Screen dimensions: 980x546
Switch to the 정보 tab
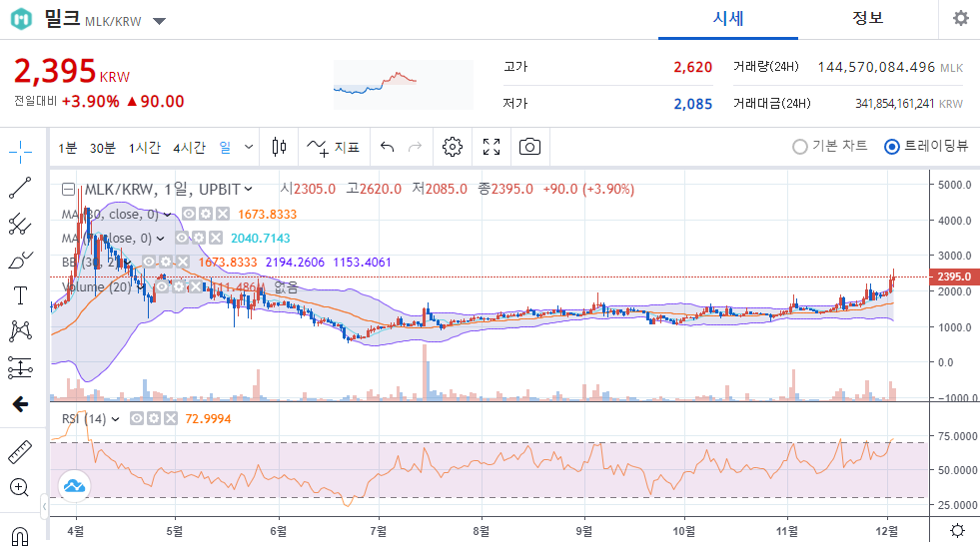click(867, 19)
